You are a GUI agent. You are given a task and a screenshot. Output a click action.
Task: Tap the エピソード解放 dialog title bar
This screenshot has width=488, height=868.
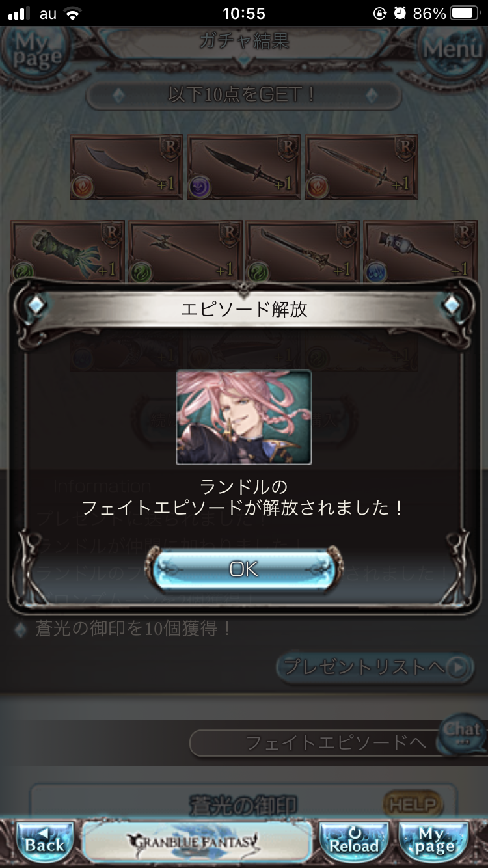point(244,308)
